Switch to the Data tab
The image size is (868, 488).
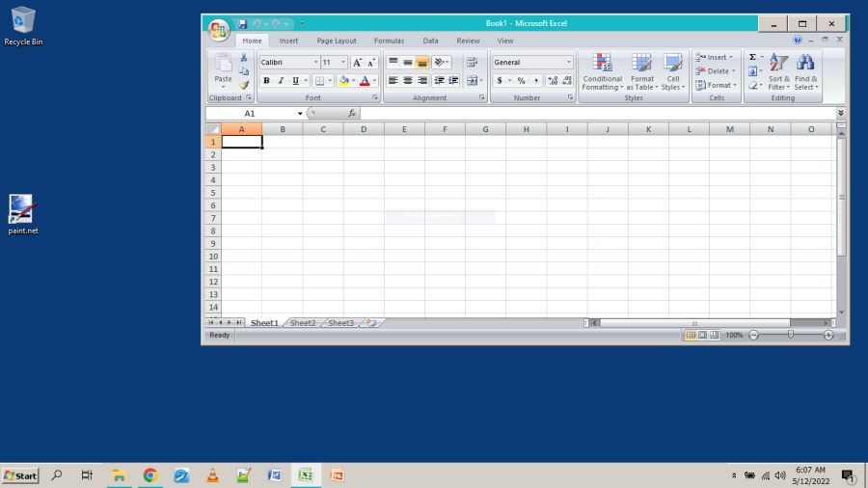click(x=430, y=41)
